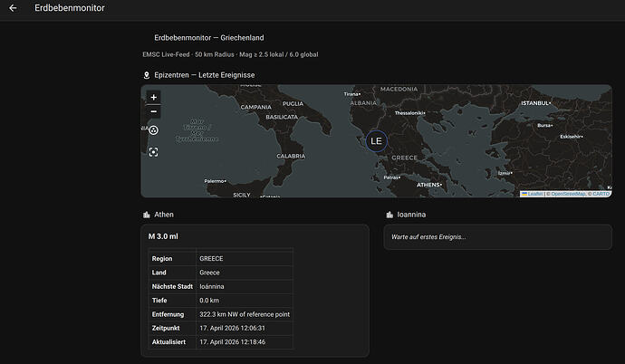Click the Ioannina section heading

411,215
